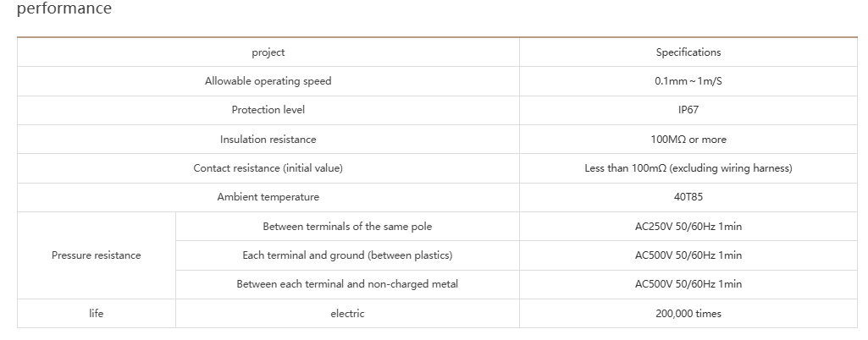Select 'Allowable operating speed' row label
Screen dimensions: 868x340
click(268, 81)
